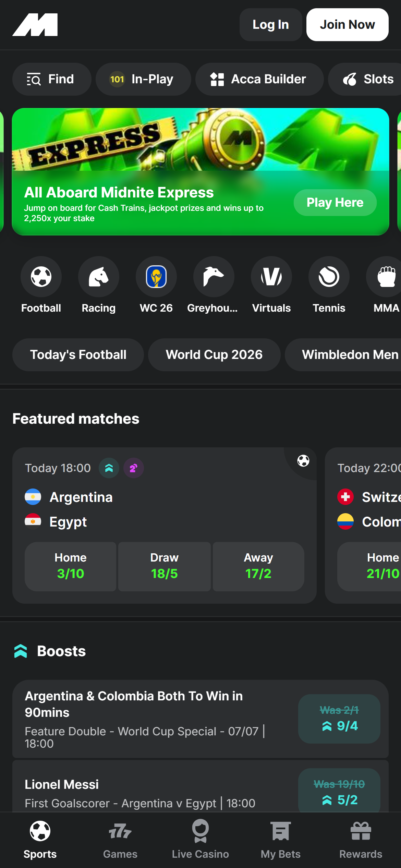The height and width of the screenshot is (868, 401).
Task: Click the Log In button
Action: 271,25
